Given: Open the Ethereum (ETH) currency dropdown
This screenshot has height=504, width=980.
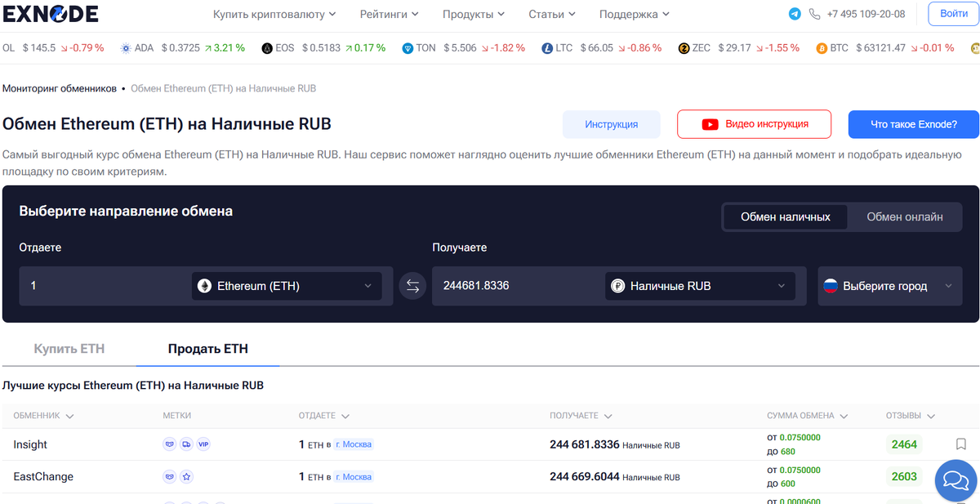Looking at the screenshot, I should click(287, 286).
